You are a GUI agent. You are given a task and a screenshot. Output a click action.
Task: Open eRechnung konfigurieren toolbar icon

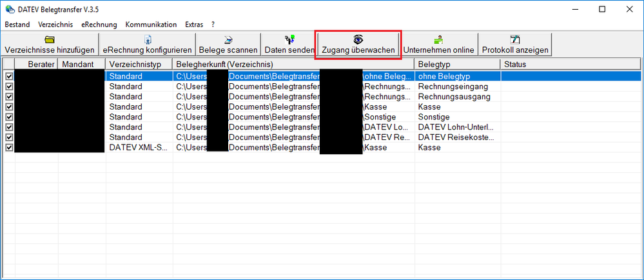pos(147,39)
